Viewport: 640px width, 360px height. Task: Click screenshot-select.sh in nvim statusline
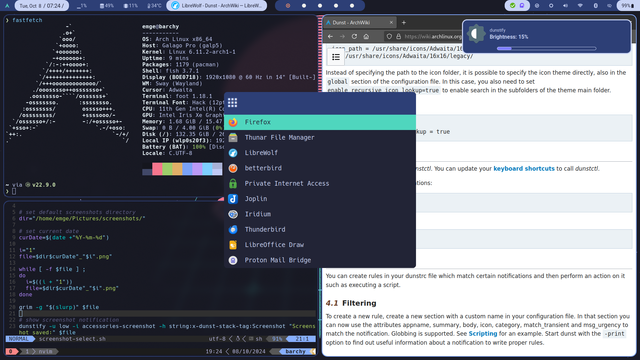(72, 339)
